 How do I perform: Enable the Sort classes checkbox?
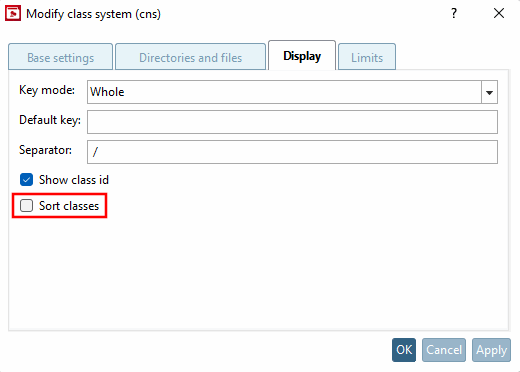[x=26, y=206]
